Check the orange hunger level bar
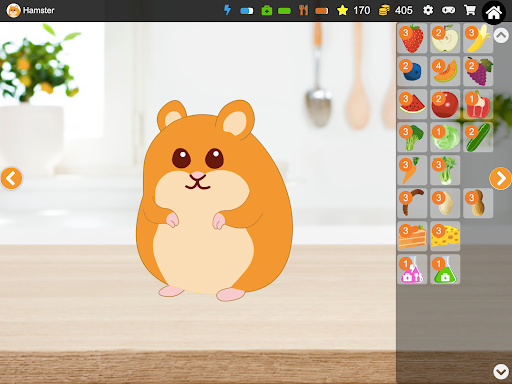 [x=322, y=11]
